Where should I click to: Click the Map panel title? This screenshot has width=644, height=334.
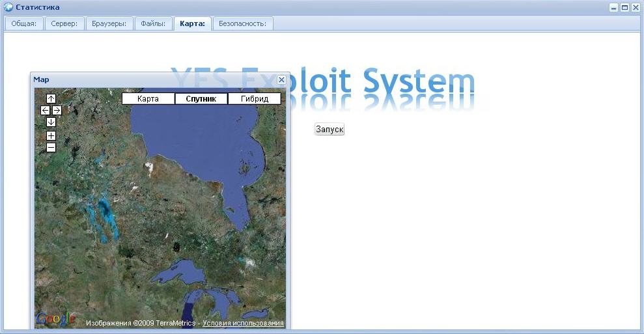41,79
